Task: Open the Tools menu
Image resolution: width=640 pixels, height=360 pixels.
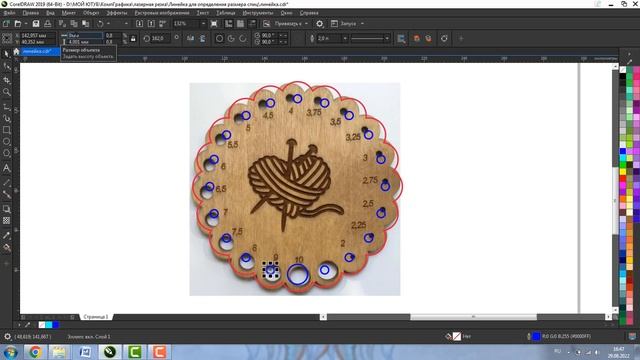Action: tap(258, 13)
